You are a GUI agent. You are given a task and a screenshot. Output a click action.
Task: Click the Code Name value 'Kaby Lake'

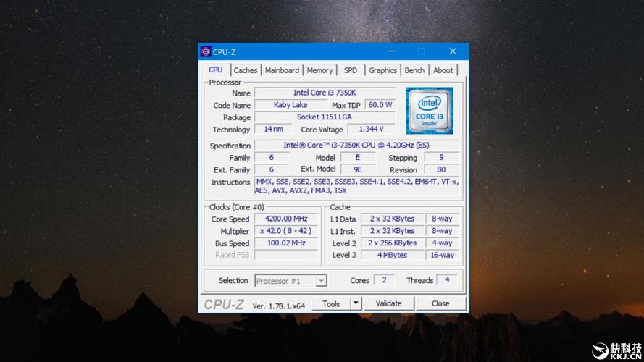pos(290,105)
